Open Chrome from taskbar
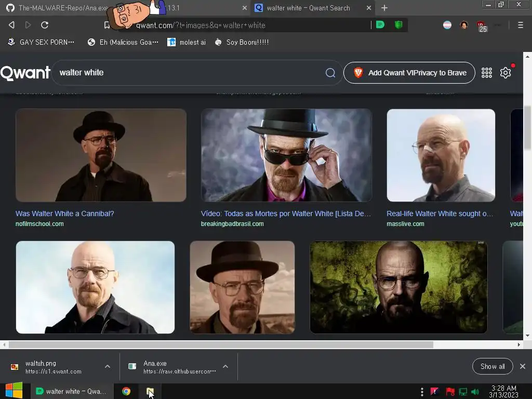This screenshot has width=532, height=399. [126, 392]
